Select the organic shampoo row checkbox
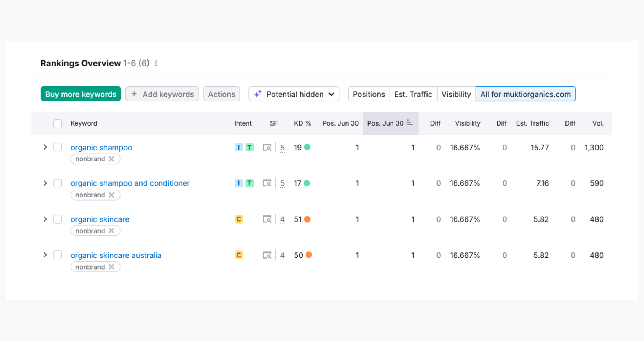 point(58,147)
